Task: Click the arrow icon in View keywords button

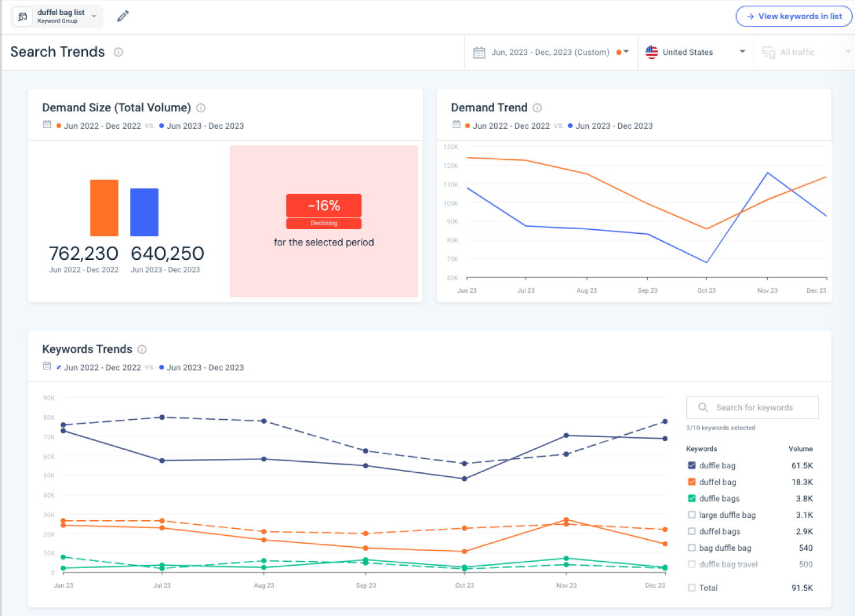Action: tap(751, 17)
